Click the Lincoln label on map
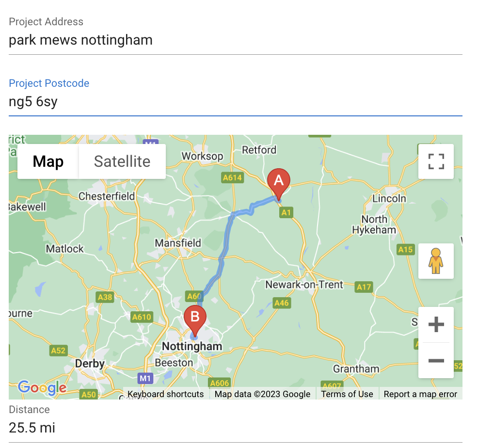 point(389,198)
